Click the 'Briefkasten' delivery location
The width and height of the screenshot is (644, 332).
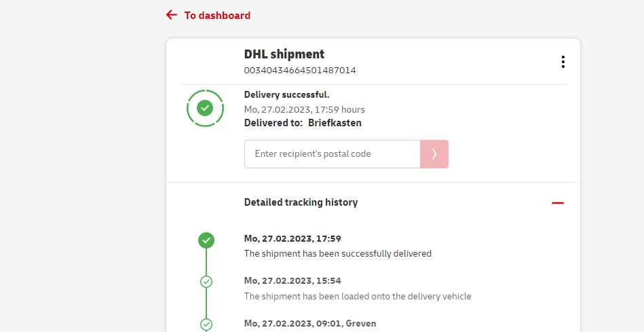[335, 123]
